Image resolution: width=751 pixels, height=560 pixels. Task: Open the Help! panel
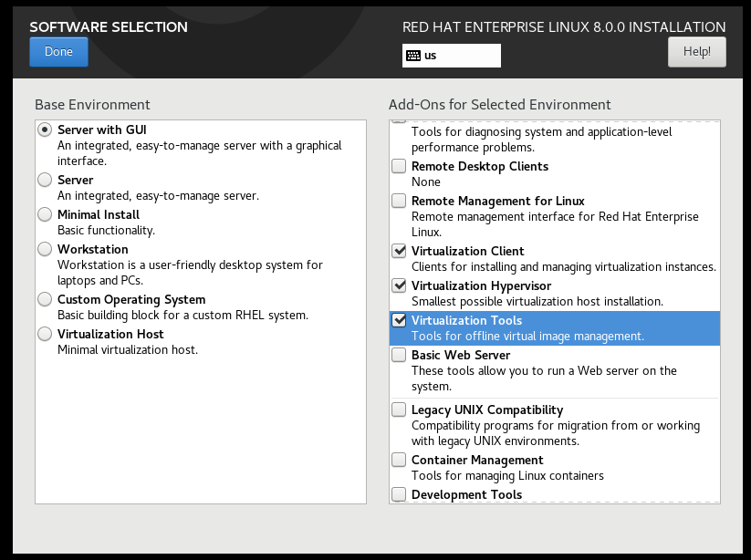click(696, 52)
